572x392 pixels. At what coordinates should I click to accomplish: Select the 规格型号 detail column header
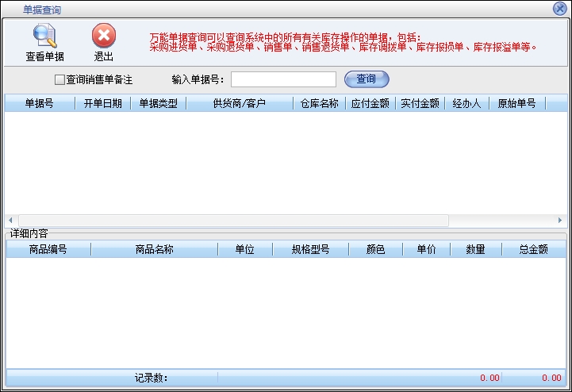tap(309, 249)
